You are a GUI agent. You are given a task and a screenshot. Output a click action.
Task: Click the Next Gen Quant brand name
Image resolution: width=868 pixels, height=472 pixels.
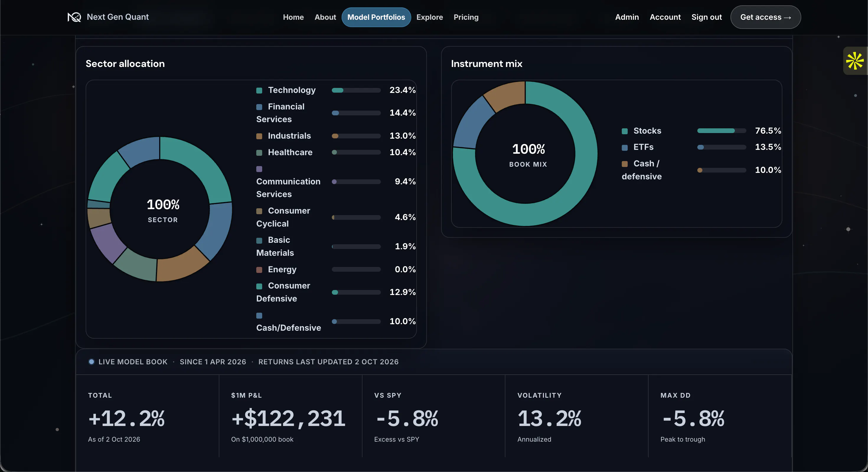point(118,17)
